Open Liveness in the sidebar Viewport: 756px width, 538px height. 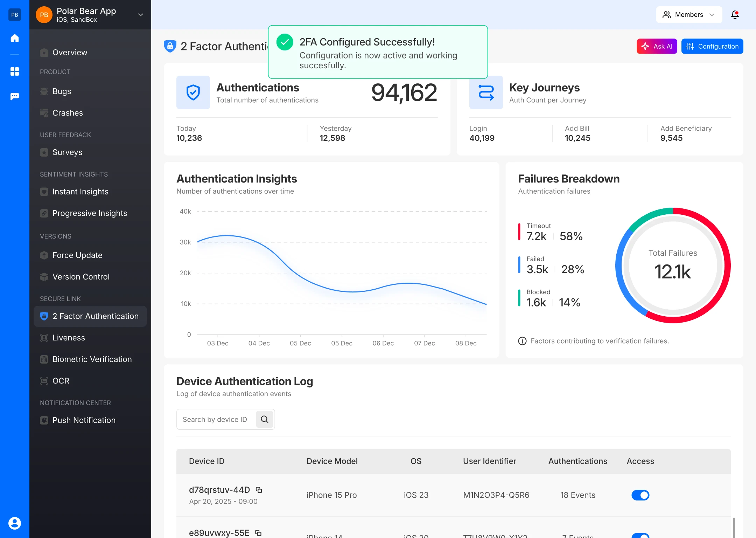pos(69,338)
